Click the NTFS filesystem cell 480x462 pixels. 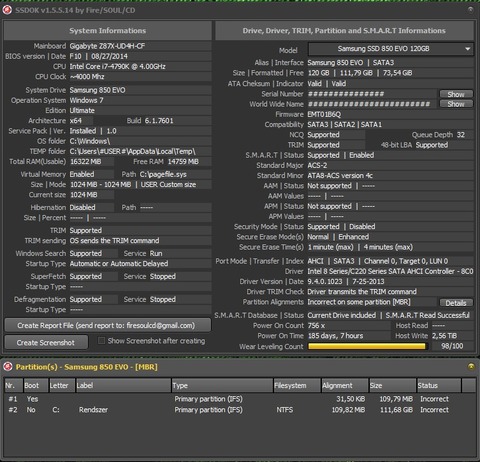click(285, 410)
